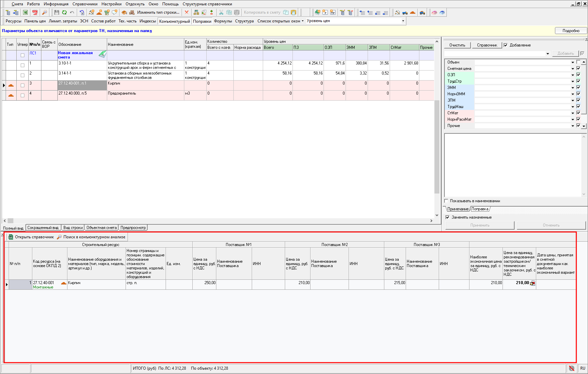
Task: Toggle the Добавление checkbox
Action: coord(506,45)
